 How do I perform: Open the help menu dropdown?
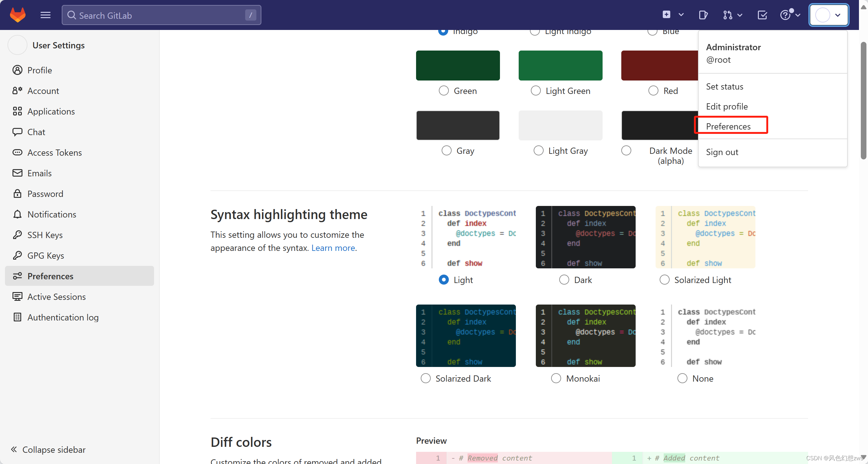pos(790,15)
